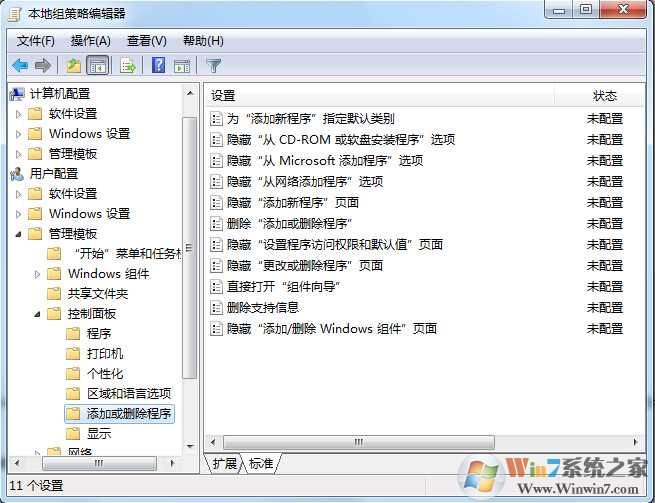Viewport: 655px width, 503px height.
Task: Select setting 直接打开"组件向导"
Action: click(284, 287)
